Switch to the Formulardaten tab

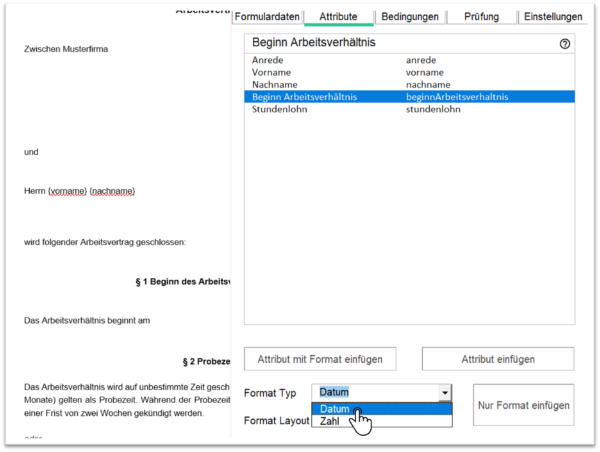pyautogui.click(x=267, y=17)
